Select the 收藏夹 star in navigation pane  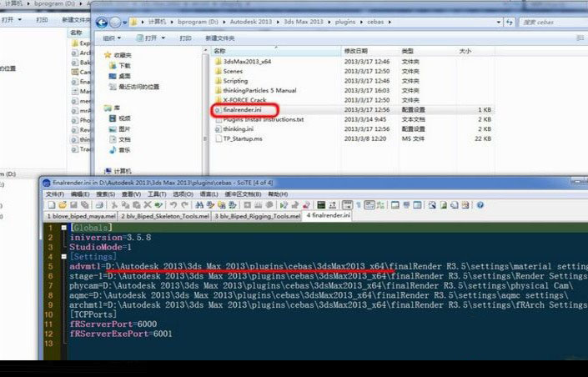point(108,55)
